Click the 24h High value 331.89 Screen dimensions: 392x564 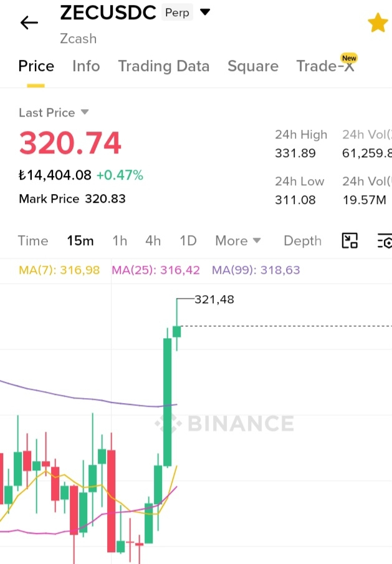pos(295,153)
